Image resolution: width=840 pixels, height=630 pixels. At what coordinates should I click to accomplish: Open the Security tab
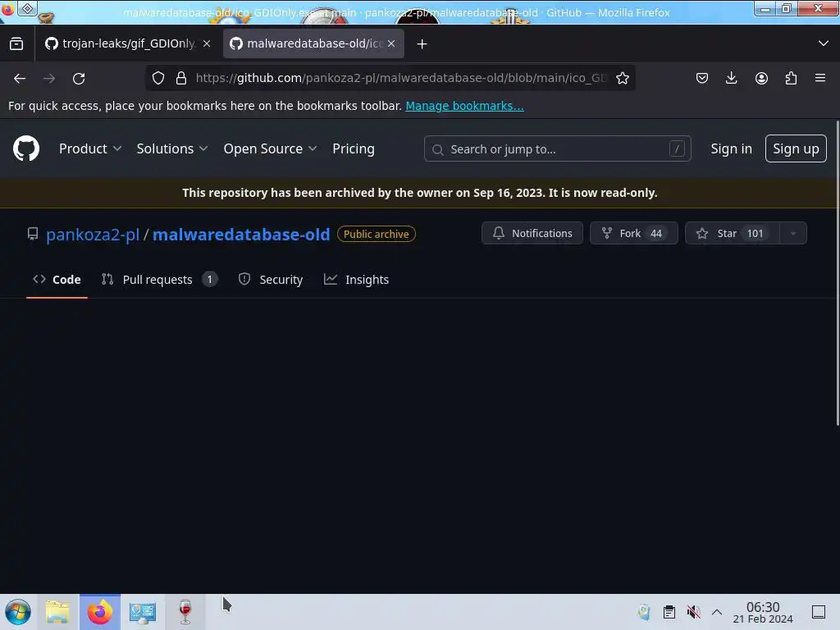[271, 279]
